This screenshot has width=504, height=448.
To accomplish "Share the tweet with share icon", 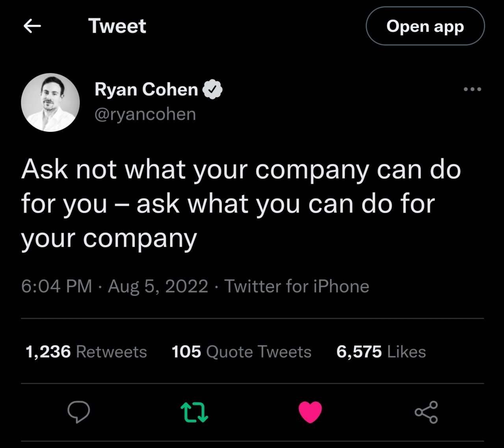I will click(426, 412).
